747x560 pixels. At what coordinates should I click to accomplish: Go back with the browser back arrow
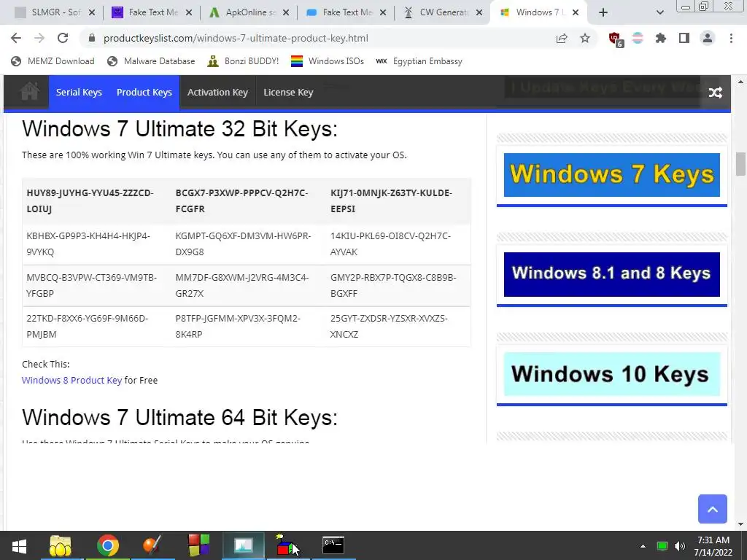16,38
